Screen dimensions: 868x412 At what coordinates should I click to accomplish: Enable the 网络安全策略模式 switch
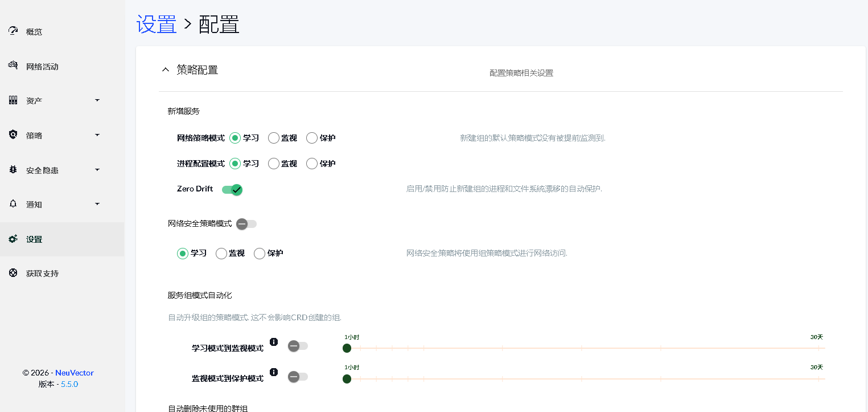246,224
